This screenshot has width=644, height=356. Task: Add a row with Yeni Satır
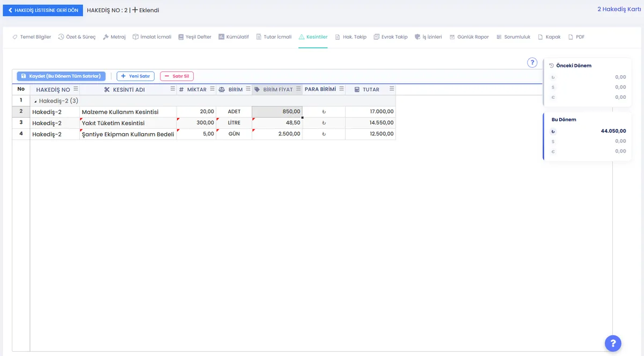(x=135, y=76)
